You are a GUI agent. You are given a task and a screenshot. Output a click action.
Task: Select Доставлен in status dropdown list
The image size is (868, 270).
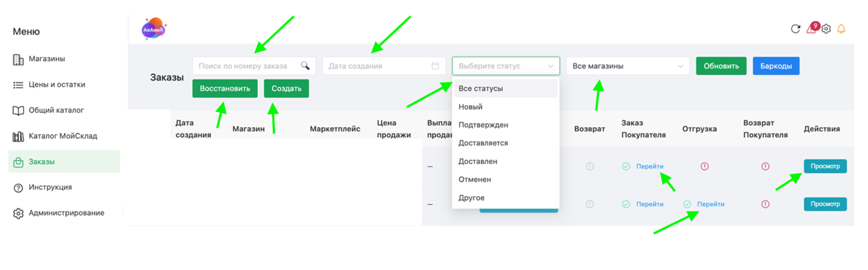478,161
